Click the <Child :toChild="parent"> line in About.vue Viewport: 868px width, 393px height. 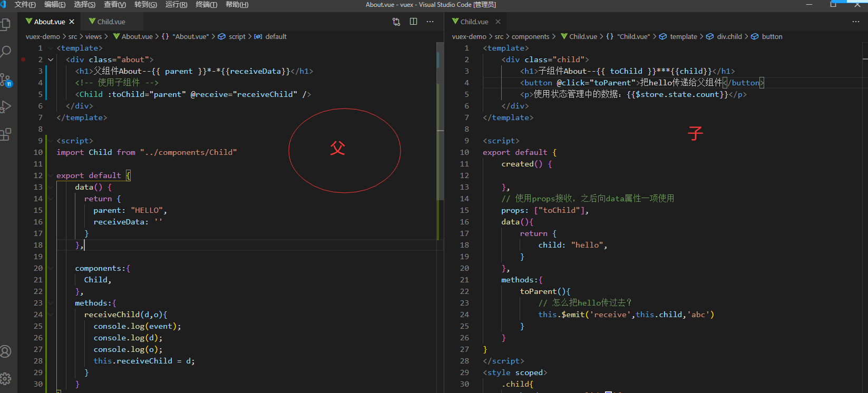193,94
